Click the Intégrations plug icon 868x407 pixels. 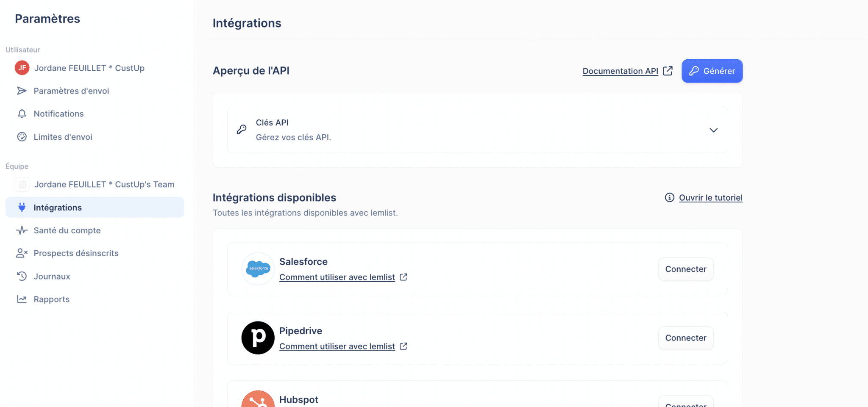click(22, 208)
